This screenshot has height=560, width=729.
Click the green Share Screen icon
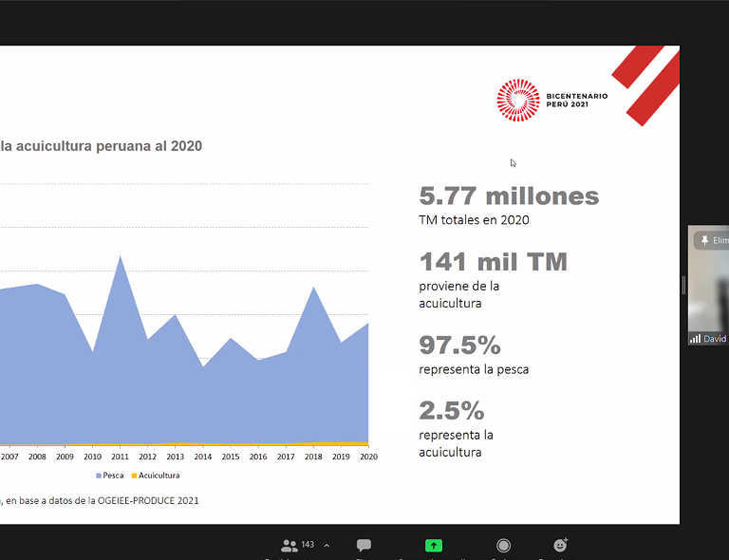[434, 546]
